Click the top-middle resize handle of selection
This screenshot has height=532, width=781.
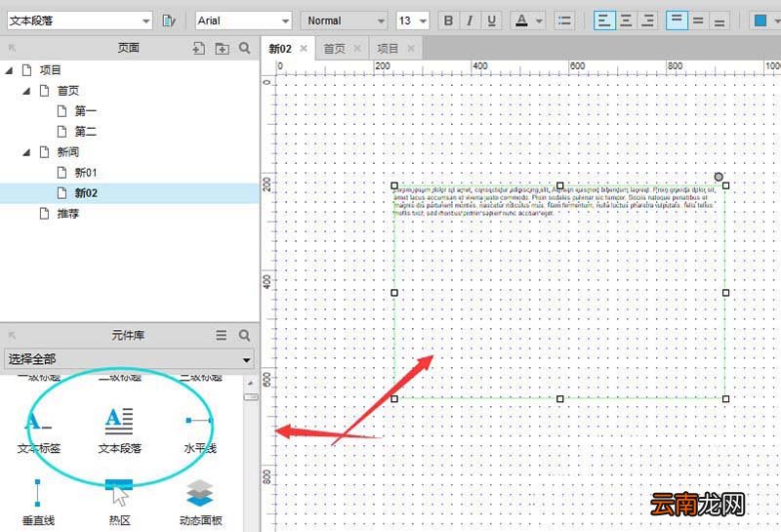[559, 185]
